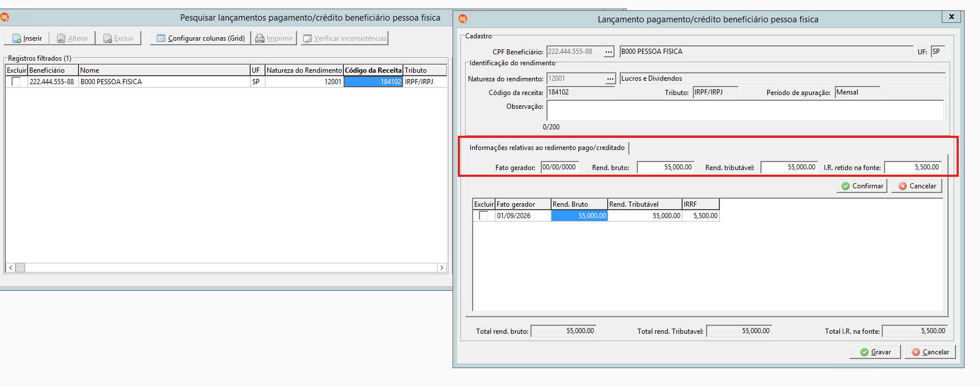This screenshot has width=980, height=387.
Task: Tick Excluir checkbox for beneficiary 222.444.555-88
Action: (x=16, y=82)
